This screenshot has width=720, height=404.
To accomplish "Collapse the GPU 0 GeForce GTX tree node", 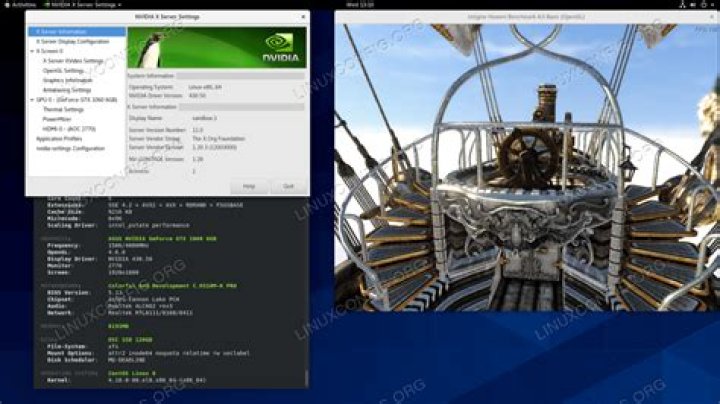I will click(32, 100).
